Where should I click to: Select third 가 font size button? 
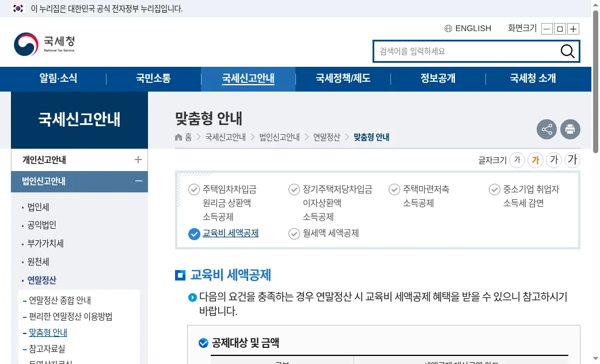554,160
